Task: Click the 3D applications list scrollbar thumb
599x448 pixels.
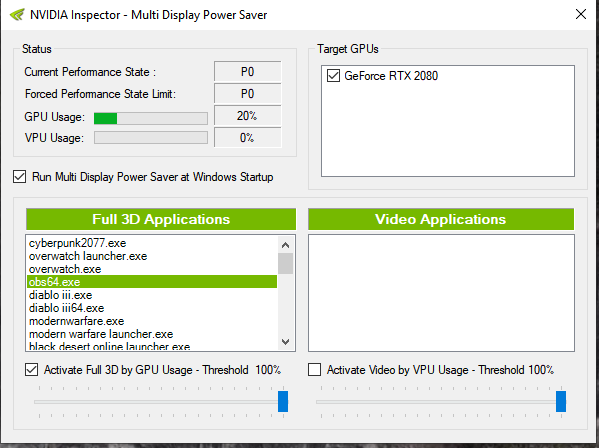Action: (x=285, y=263)
